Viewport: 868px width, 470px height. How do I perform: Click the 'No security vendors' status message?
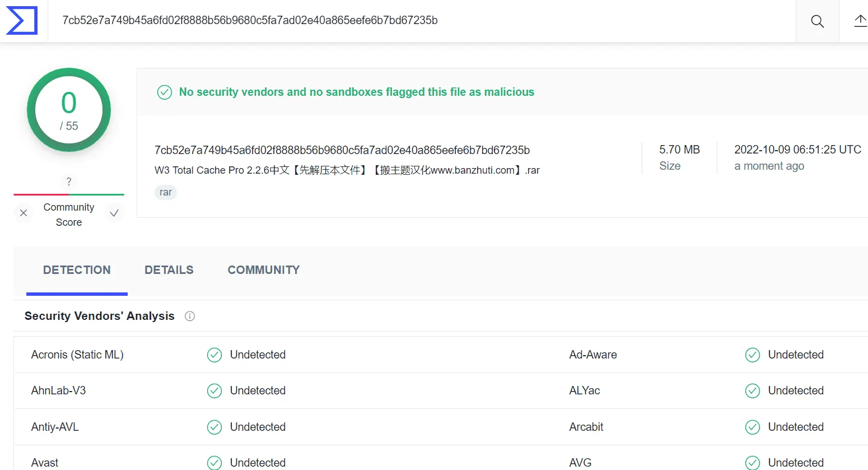coord(357,92)
